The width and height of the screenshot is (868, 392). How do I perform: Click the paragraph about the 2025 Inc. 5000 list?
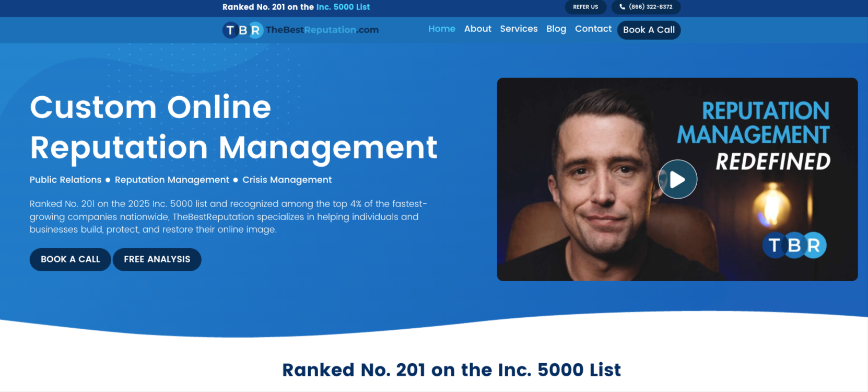pos(228,216)
